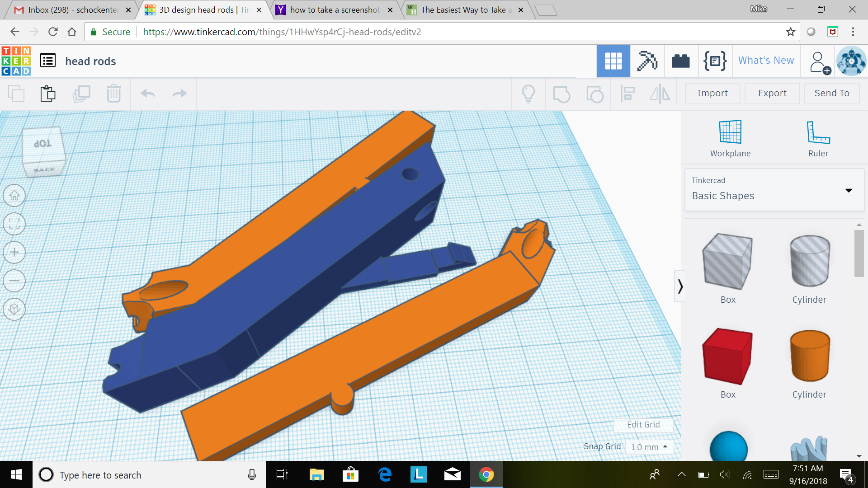
Task: Click the Duplicate tool
Action: point(81,94)
